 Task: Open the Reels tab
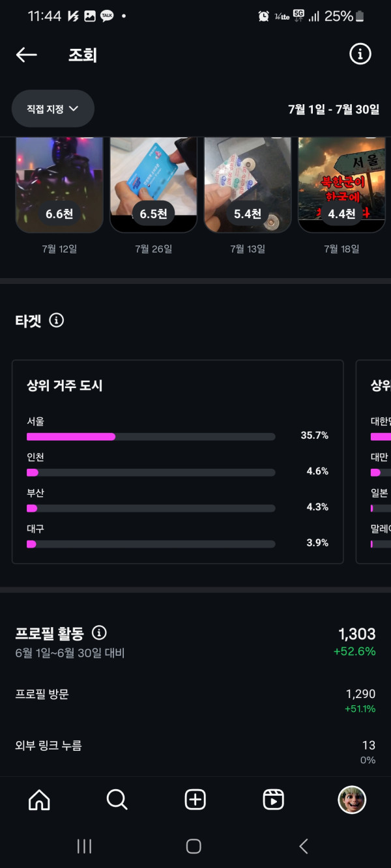pos(273,799)
